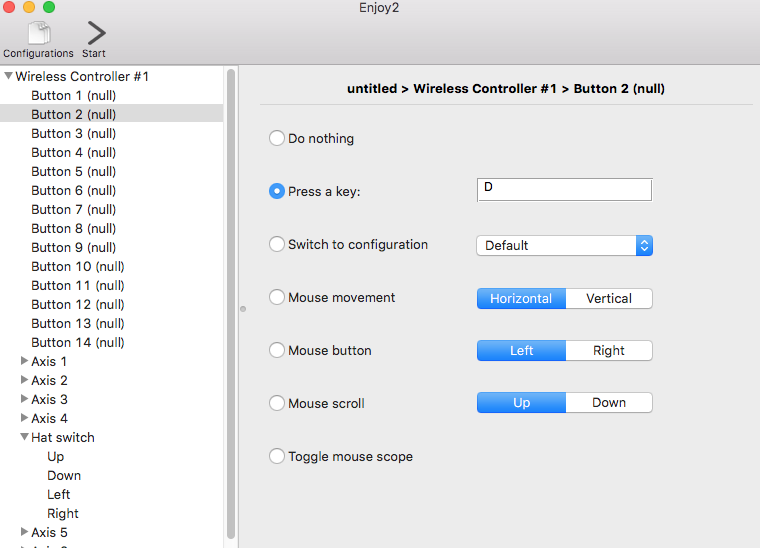Expand the Axis 2 disclosure triangle

pos(24,380)
